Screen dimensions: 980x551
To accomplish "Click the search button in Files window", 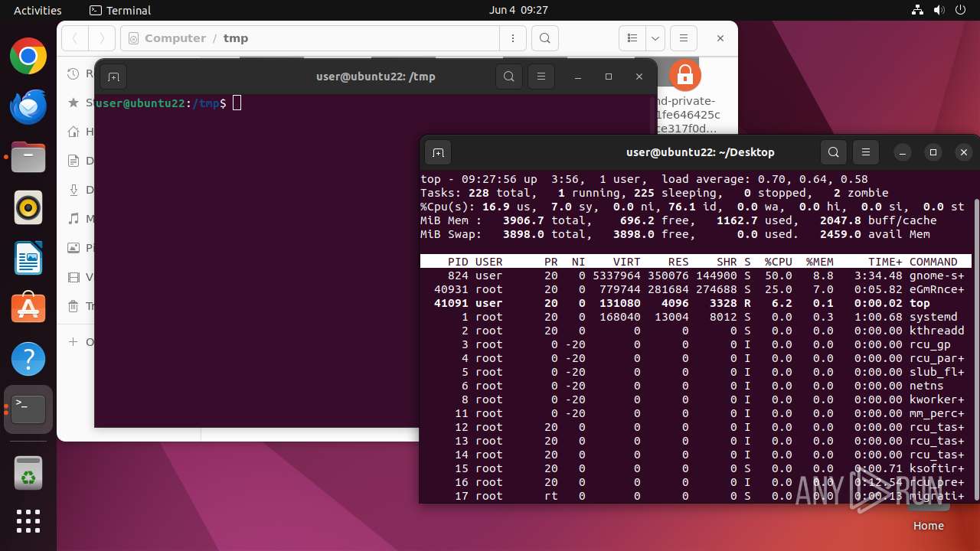I will click(x=544, y=38).
